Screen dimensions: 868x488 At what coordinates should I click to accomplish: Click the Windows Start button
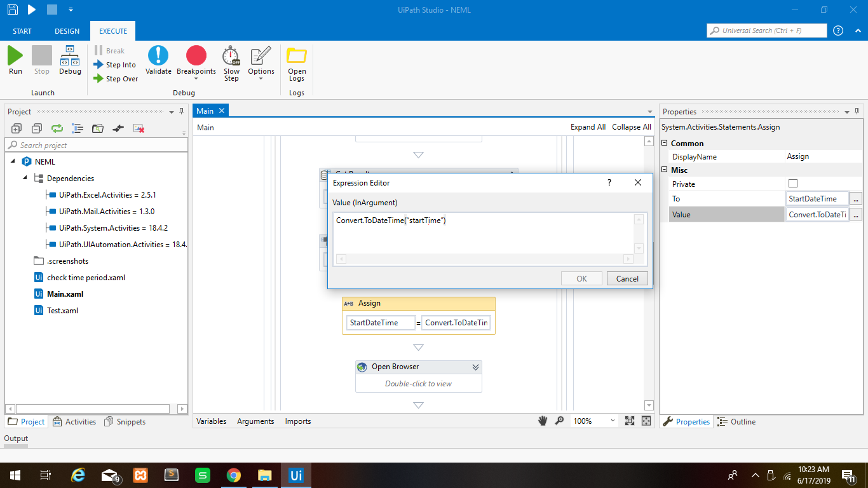pyautogui.click(x=15, y=475)
